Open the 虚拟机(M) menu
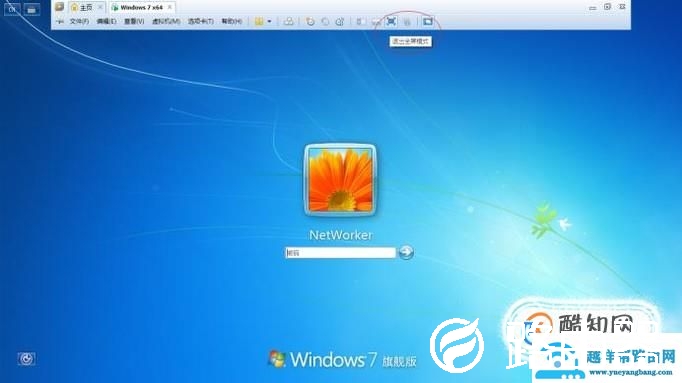Screen dimensions: 682x383 tap(166, 21)
